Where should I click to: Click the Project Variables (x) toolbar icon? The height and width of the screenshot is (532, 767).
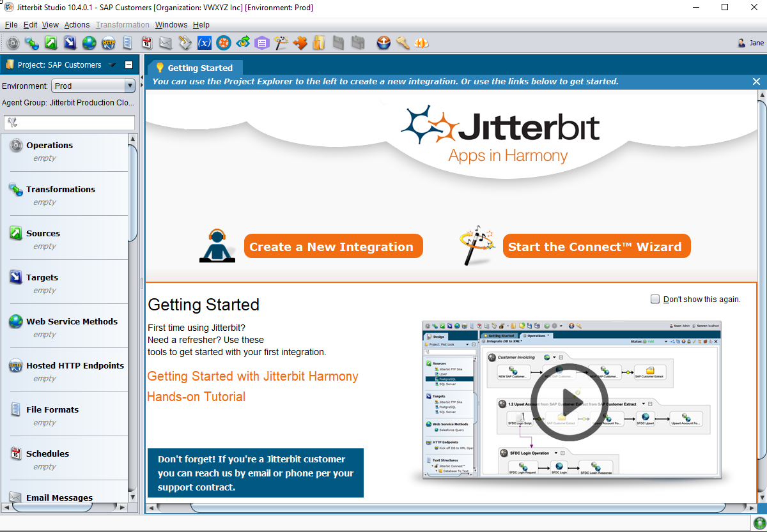point(205,43)
